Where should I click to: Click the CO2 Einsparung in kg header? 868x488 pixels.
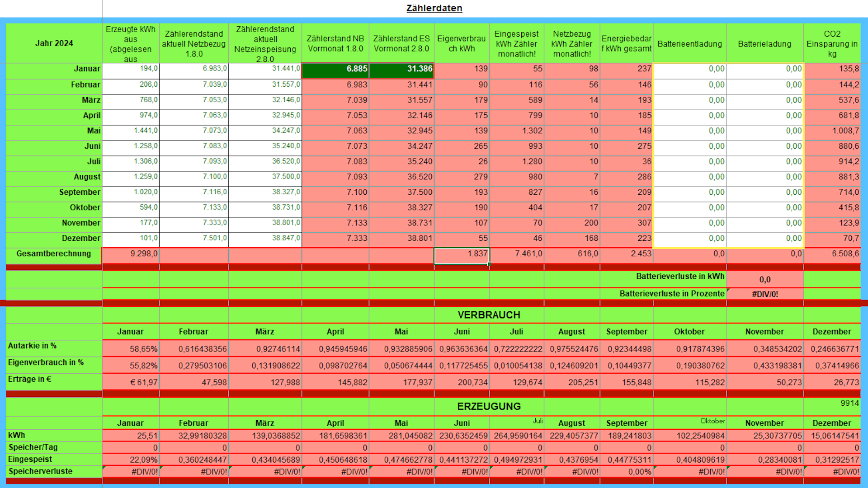point(832,44)
